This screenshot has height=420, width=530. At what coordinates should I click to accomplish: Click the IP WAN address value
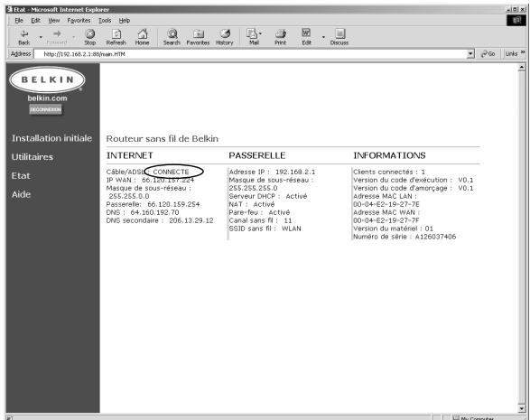tap(168, 180)
